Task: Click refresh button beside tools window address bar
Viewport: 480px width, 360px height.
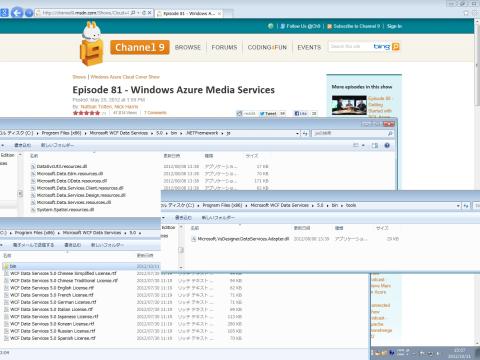Action: tap(466, 206)
